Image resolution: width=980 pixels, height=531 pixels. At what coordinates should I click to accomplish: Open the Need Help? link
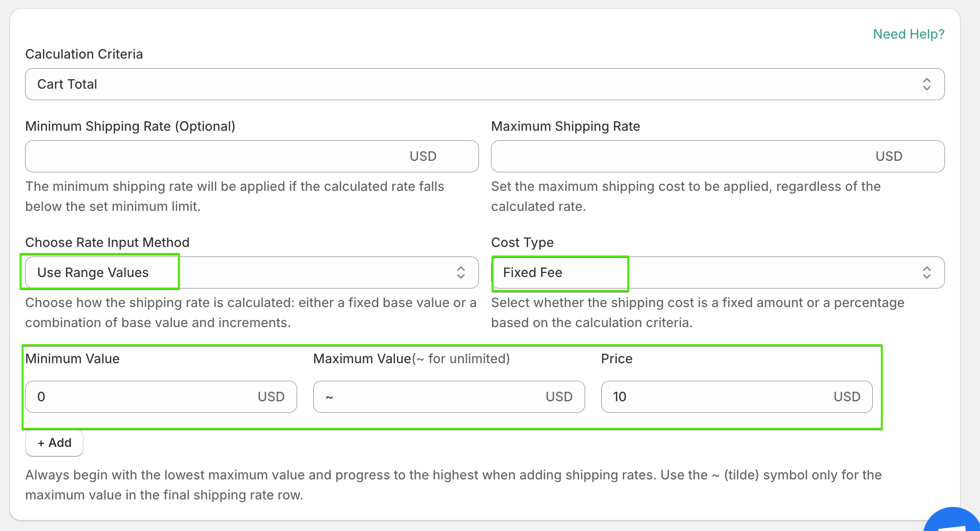click(x=908, y=34)
